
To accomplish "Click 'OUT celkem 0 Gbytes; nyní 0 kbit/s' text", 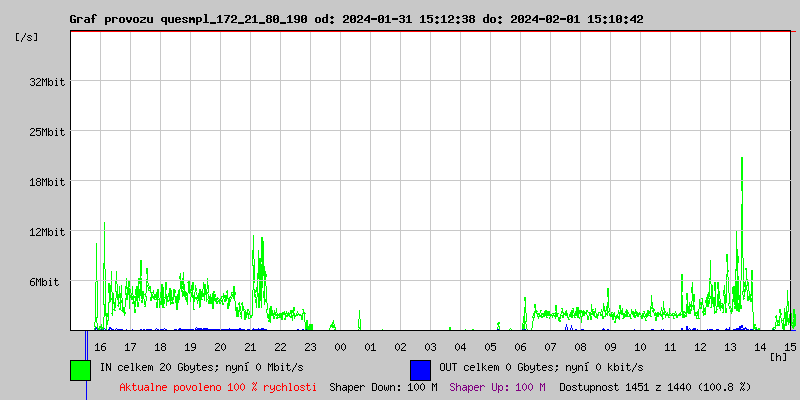I will (541, 367).
